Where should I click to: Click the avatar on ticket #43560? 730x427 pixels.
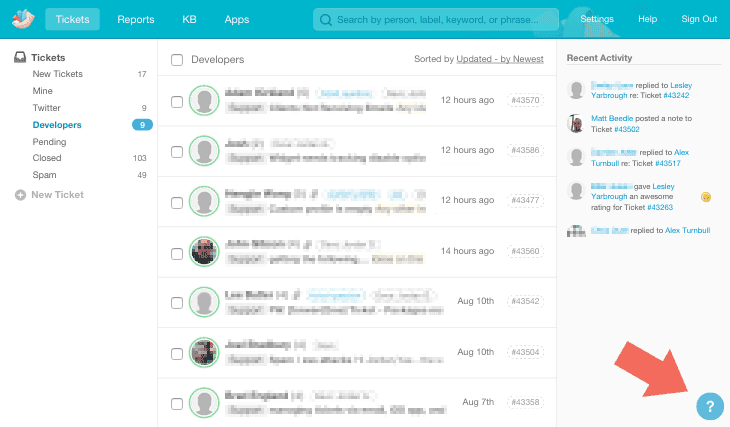point(204,251)
